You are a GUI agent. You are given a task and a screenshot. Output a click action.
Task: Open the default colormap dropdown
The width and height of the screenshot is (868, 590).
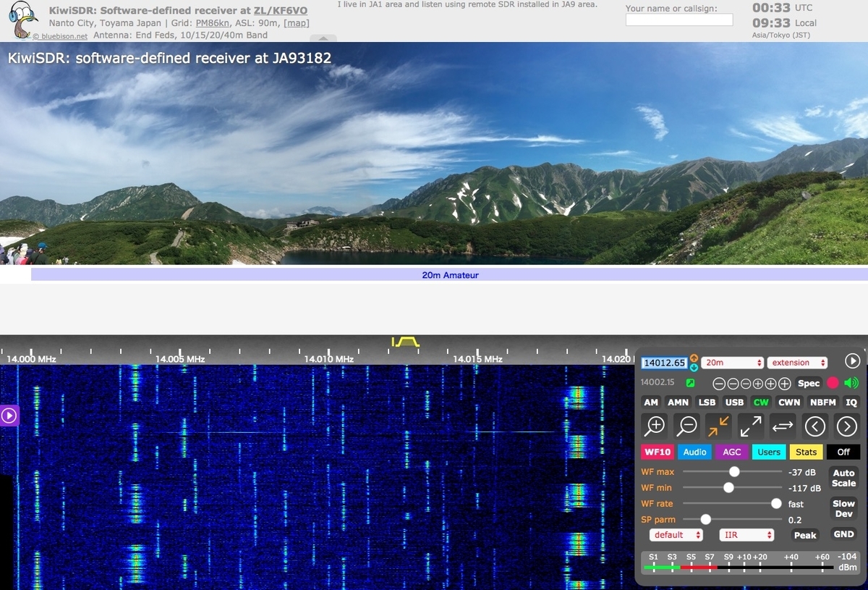(676, 535)
